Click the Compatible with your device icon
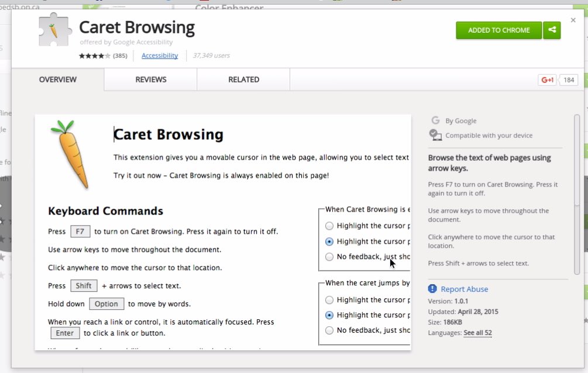The width and height of the screenshot is (588, 373). click(435, 135)
